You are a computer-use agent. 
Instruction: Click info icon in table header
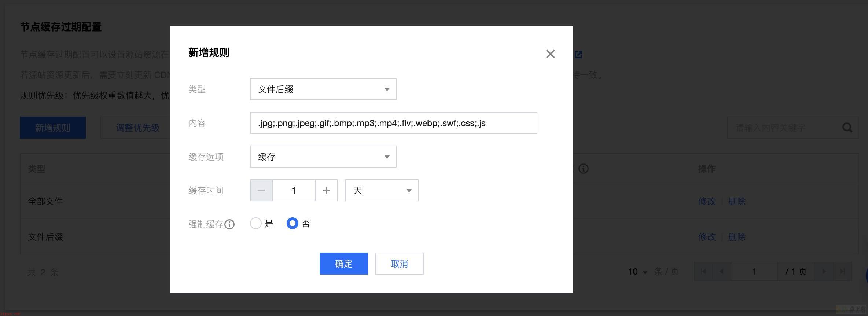pos(583,169)
